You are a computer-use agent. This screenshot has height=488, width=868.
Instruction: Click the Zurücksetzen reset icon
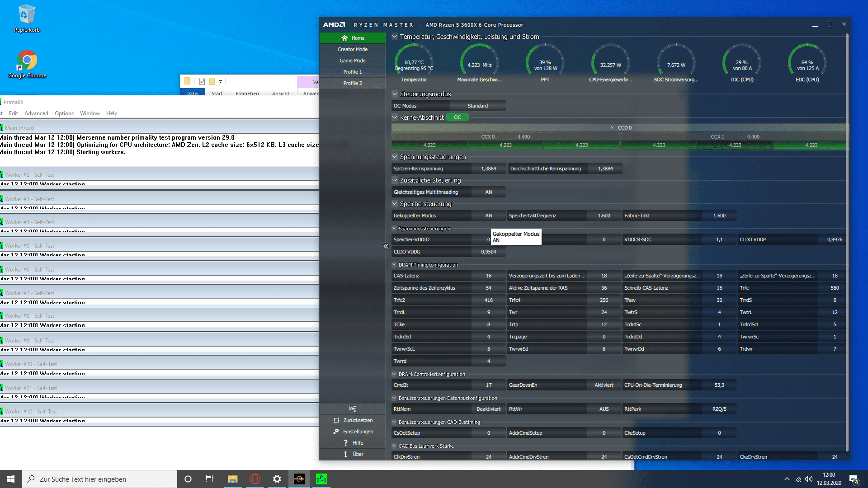336,420
